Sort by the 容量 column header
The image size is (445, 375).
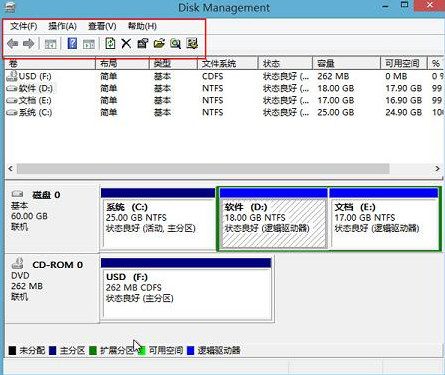(x=347, y=63)
